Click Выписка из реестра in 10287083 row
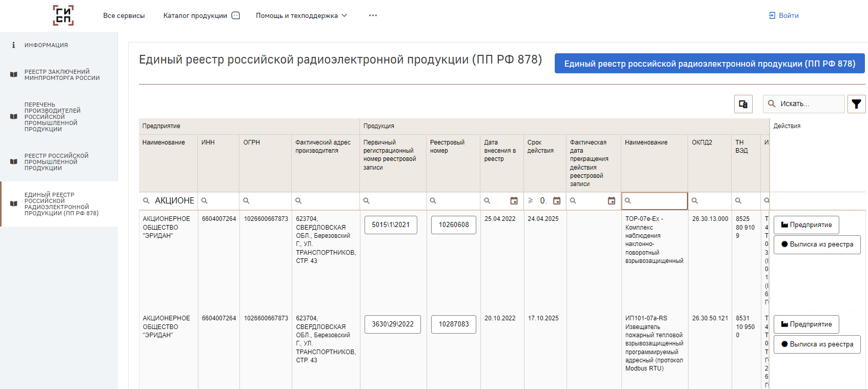 tap(817, 344)
